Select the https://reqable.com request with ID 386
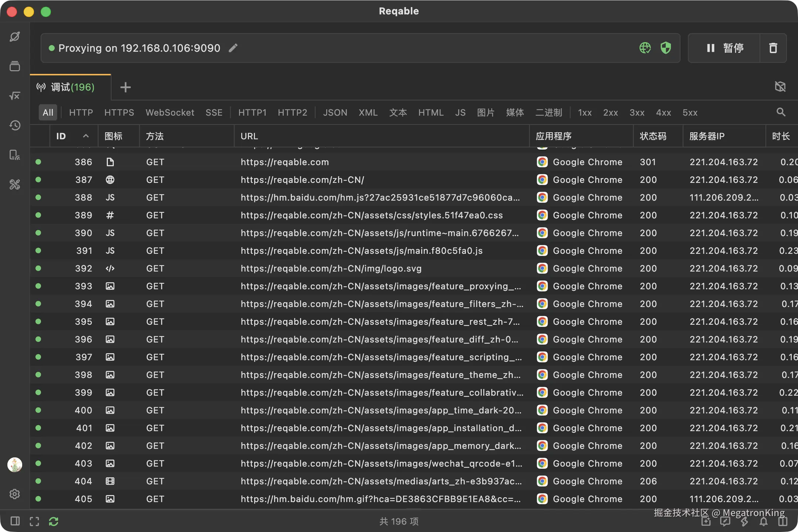The image size is (798, 532). 414,162
